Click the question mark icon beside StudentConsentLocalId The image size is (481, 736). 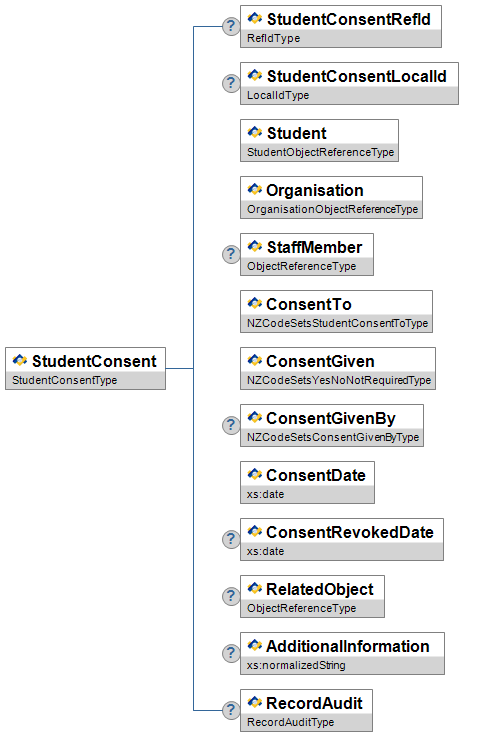231,84
